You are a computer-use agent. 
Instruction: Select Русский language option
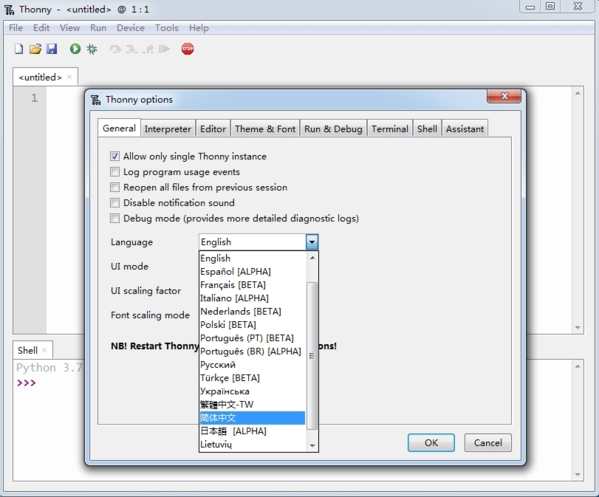point(253,365)
